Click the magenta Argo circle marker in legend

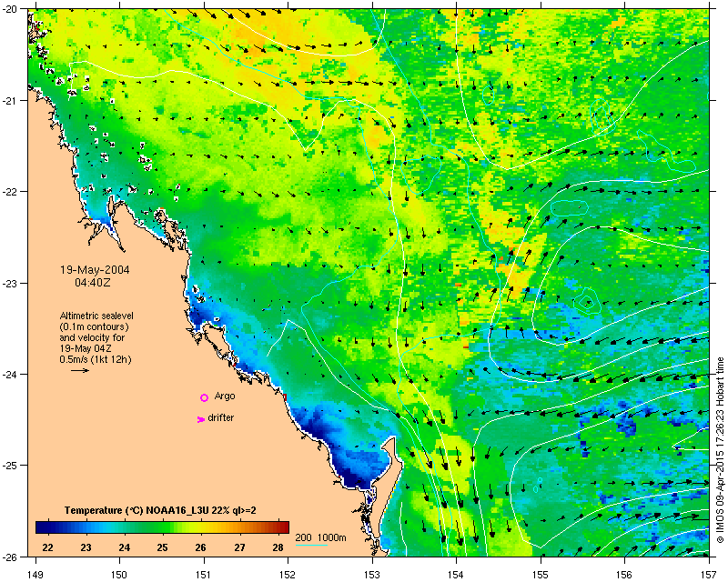204,397
